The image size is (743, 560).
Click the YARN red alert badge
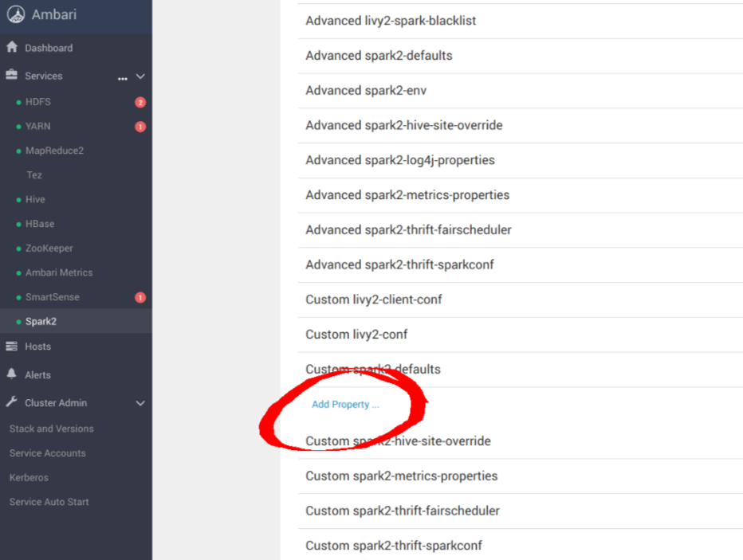pyautogui.click(x=140, y=127)
